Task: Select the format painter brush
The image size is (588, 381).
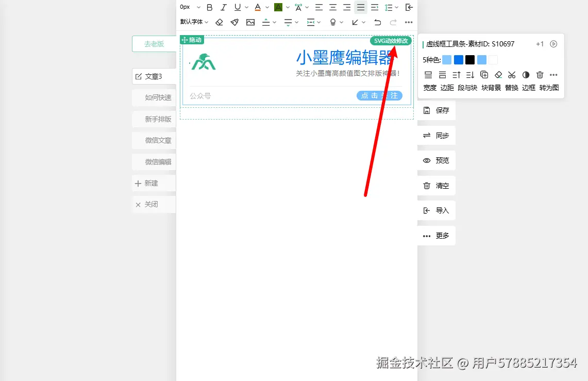Action: point(235,22)
